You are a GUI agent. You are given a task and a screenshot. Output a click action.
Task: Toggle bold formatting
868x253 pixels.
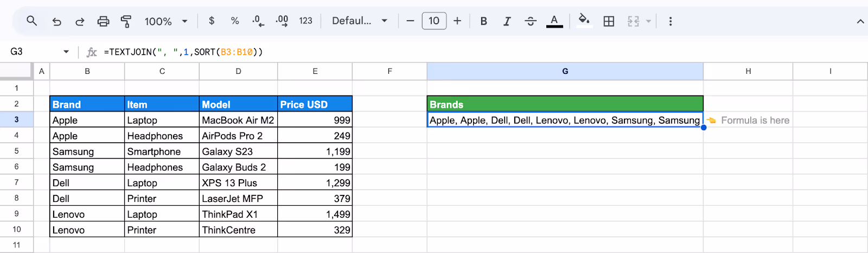click(x=483, y=21)
